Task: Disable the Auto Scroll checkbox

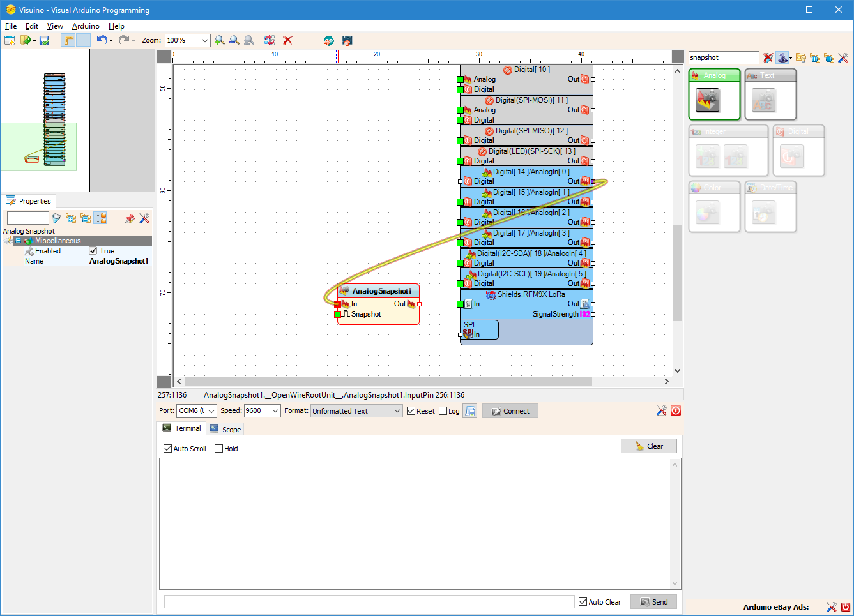Action: pos(168,449)
